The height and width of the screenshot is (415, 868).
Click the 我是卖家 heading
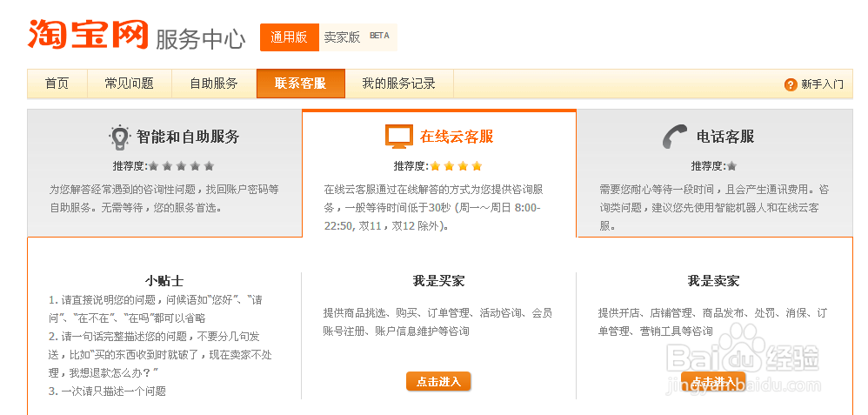(713, 281)
